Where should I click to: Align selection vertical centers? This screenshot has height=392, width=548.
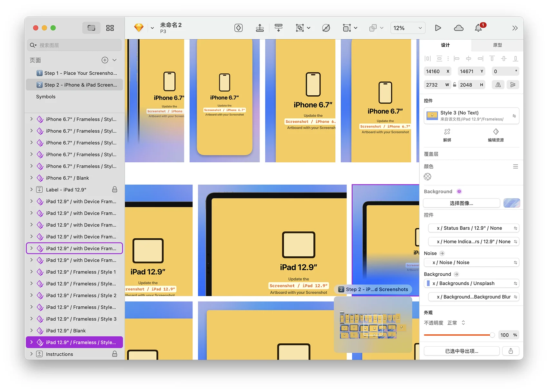504,58
